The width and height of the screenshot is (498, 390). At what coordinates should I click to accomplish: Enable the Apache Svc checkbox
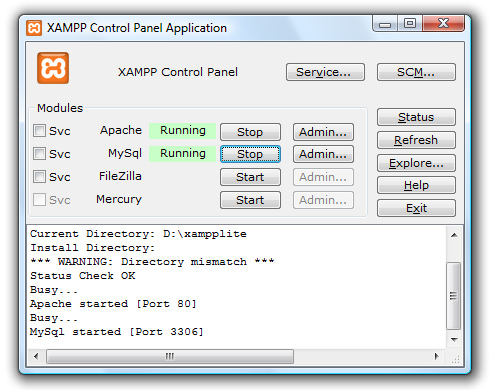(x=39, y=131)
